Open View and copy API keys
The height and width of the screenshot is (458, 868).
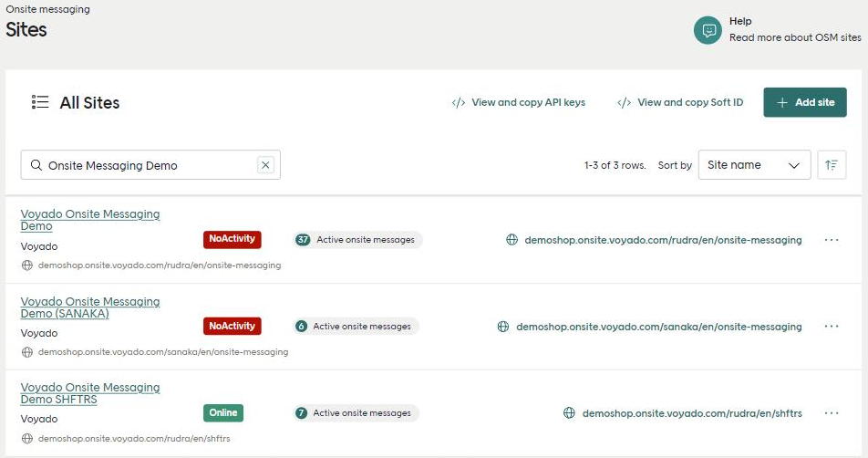(x=518, y=102)
